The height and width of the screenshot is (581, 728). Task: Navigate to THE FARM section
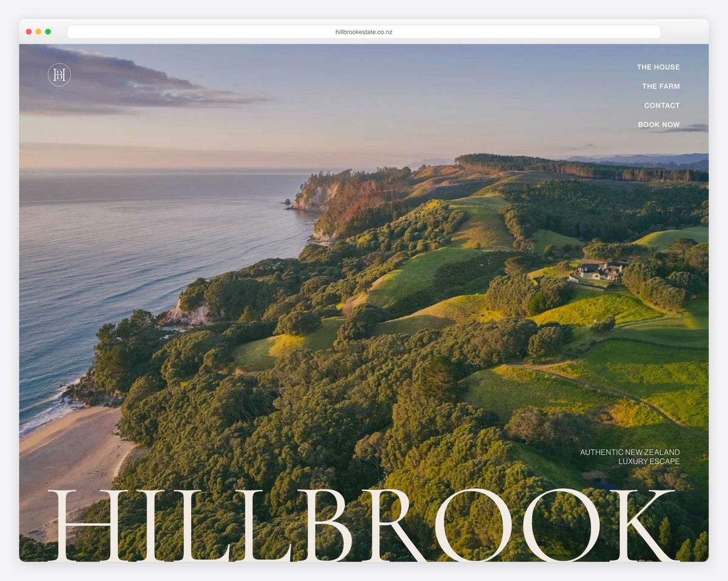[x=661, y=86]
